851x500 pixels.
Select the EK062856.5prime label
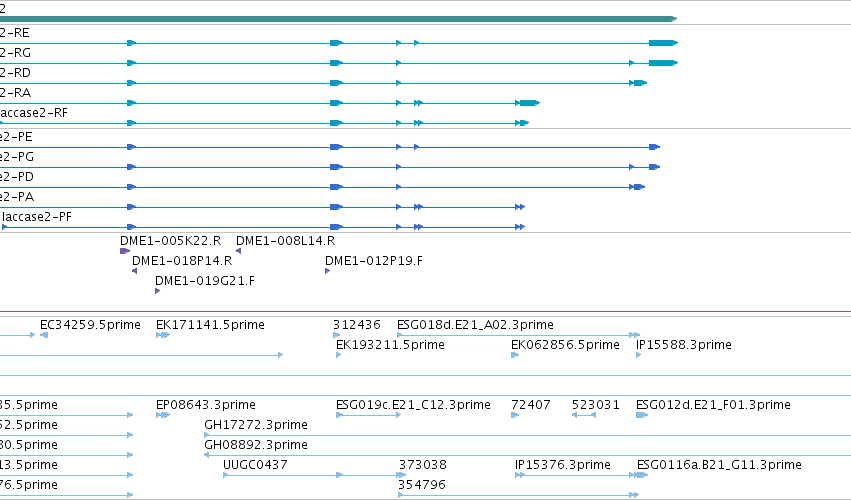[x=565, y=345]
